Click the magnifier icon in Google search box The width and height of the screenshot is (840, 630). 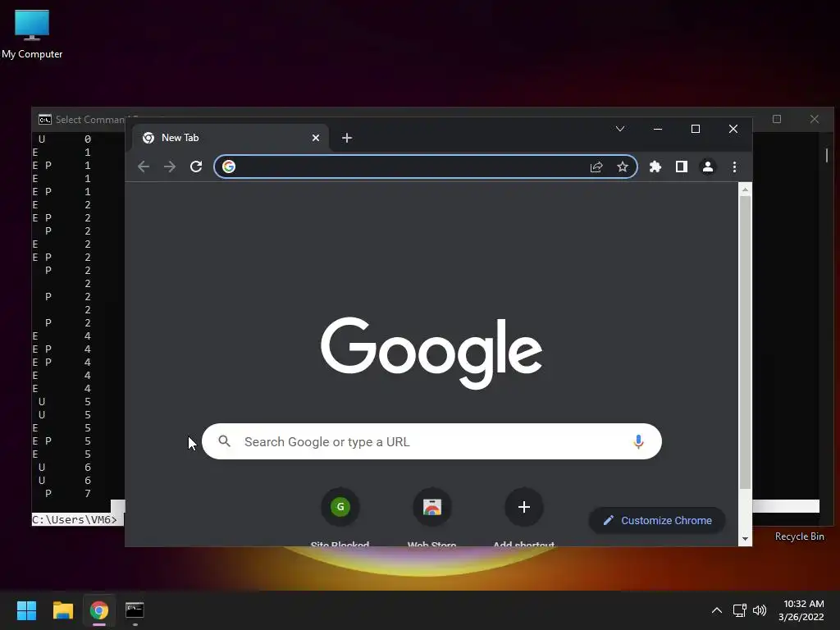coord(225,441)
